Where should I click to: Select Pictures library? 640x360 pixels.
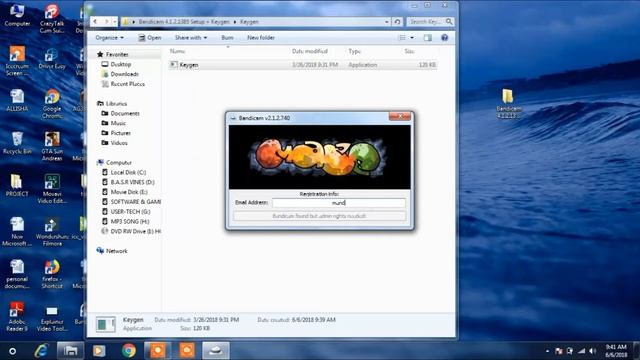121,133
